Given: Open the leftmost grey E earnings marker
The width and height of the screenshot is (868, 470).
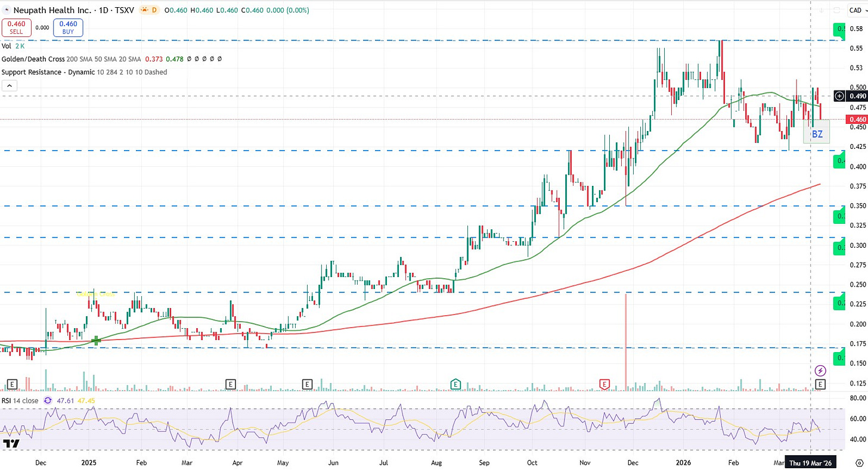Looking at the screenshot, I should (x=12, y=384).
